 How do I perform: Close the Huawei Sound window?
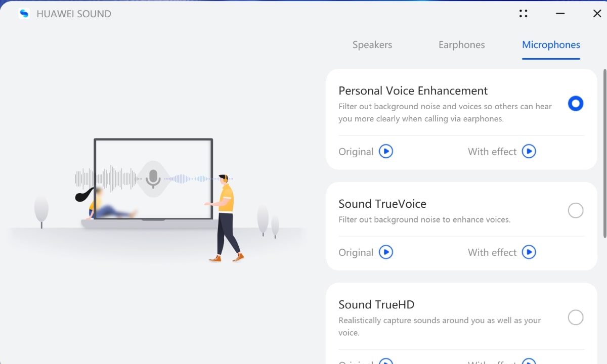(x=597, y=14)
